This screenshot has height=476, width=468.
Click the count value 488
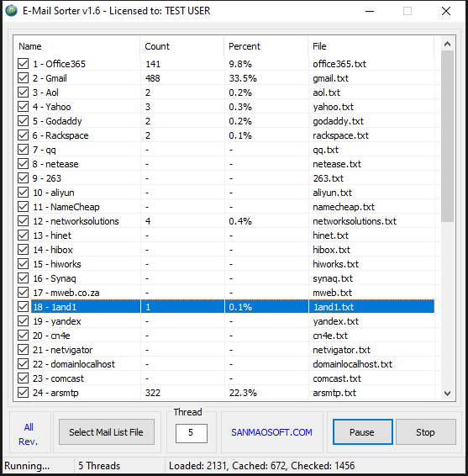coord(153,78)
